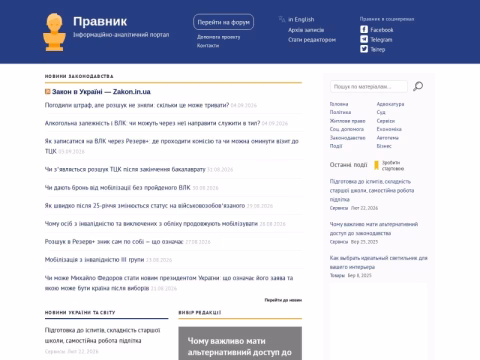The width and height of the screenshot is (480, 360).
Task: Open Політика in the sidebar menu
Action: click(340, 112)
